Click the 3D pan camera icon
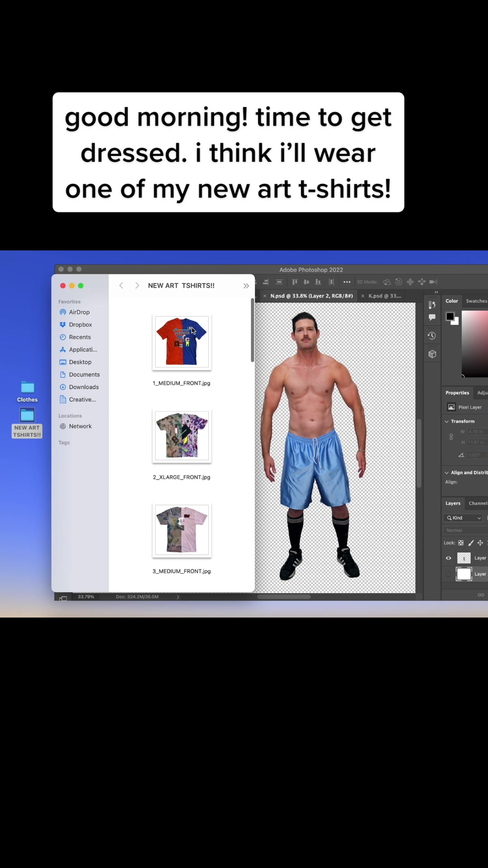Screen dimensions: 488x868 410,282
